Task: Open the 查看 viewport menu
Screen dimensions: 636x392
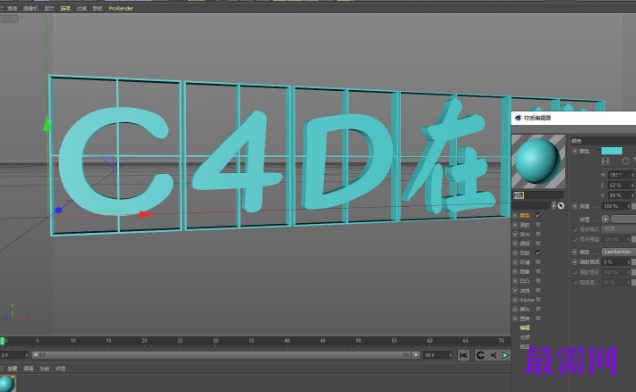Action: click(x=12, y=8)
